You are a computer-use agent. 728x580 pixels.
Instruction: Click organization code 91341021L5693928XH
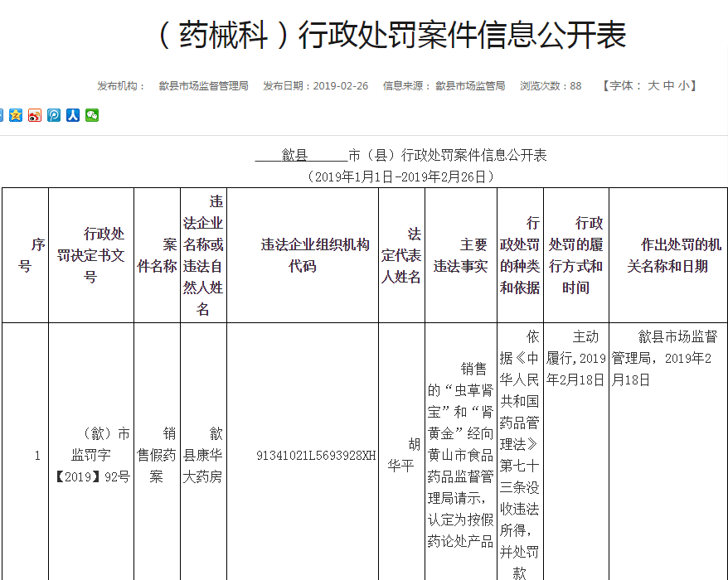coord(316,456)
